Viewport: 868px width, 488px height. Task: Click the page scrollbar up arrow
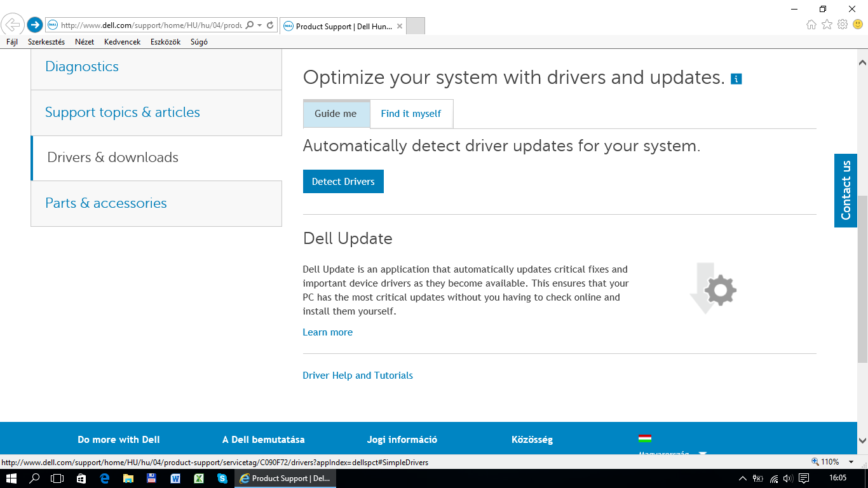point(862,63)
